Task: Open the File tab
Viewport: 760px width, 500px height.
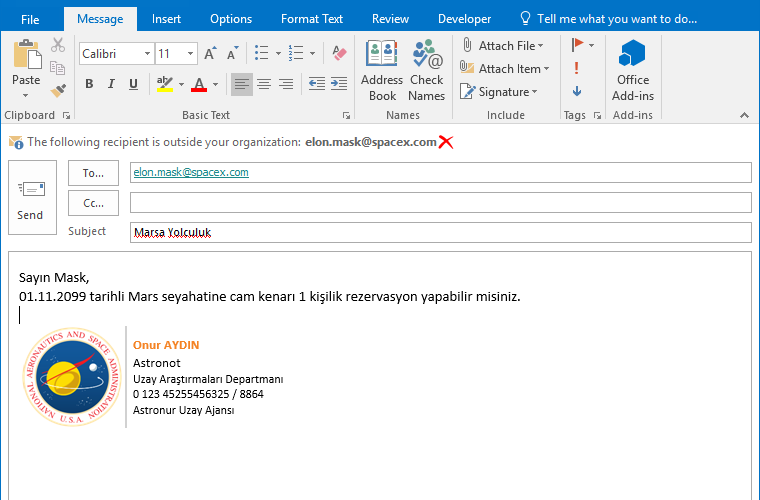Action: (30, 19)
